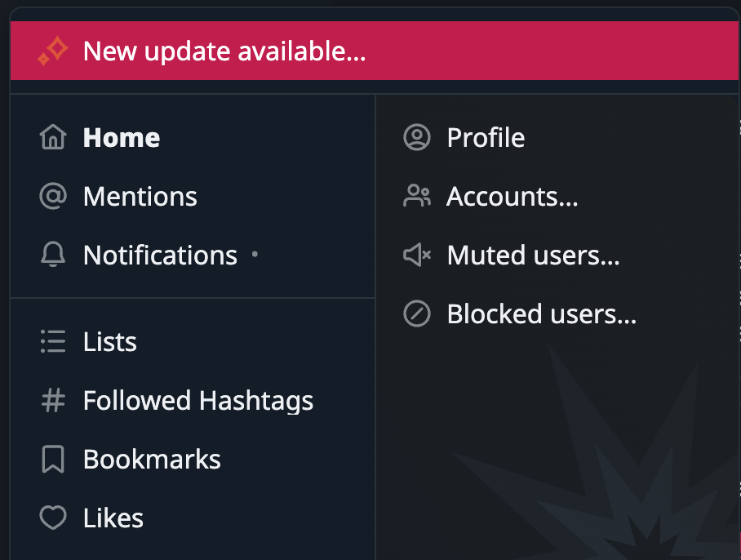
Task: Choose Accounts… from the menu
Action: [x=557, y=196]
